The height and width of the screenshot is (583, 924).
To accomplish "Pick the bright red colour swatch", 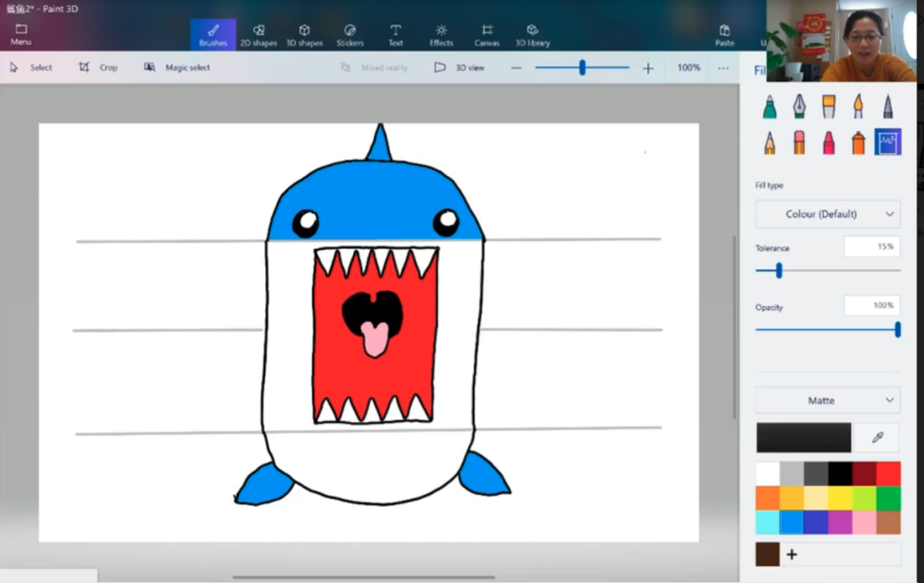I will click(889, 474).
